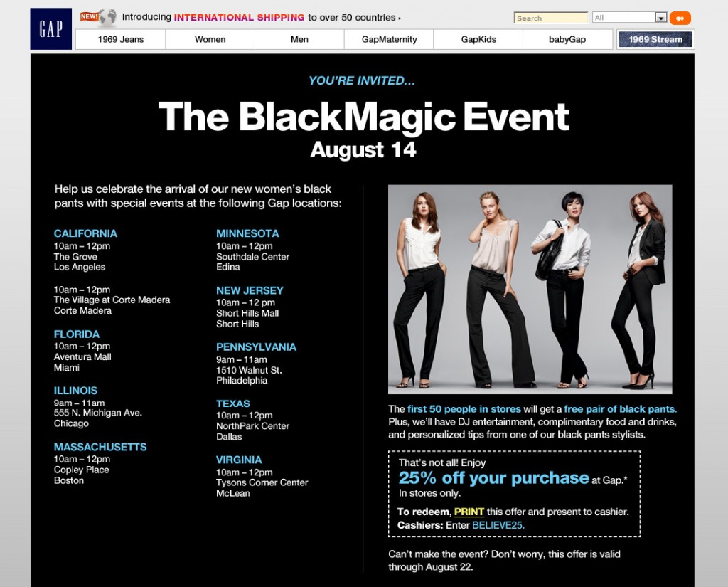Click the NEW JERSEY heading
This screenshot has width=728, height=587.
250,290
